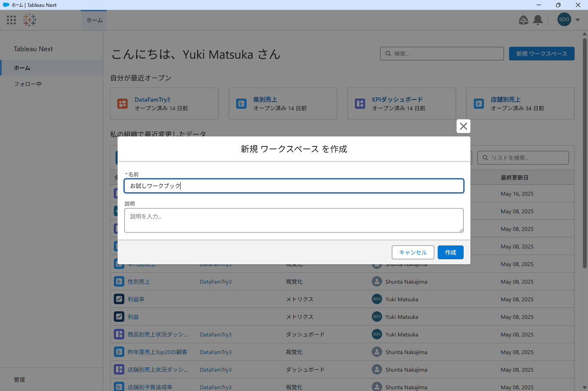Click Shunta Nakajima avatar in 性別売上 row
The height and width of the screenshot is (391, 588).
tap(377, 282)
